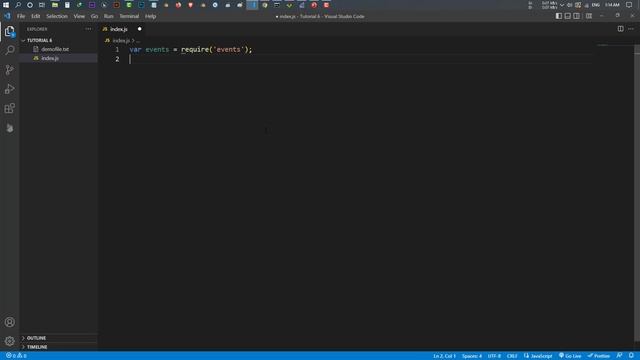The width and height of the screenshot is (640, 360).
Task: Open the Windows taskbar search icon
Action: coord(18,5)
